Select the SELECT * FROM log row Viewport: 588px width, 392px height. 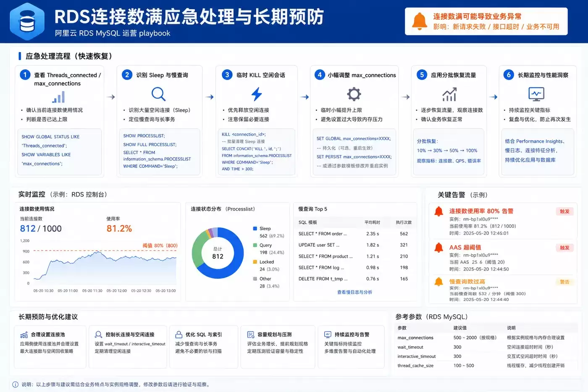pyautogui.click(x=354, y=268)
